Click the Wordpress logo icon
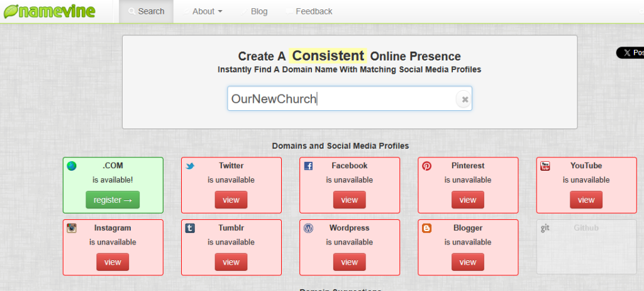The height and width of the screenshot is (291, 644). tap(308, 228)
